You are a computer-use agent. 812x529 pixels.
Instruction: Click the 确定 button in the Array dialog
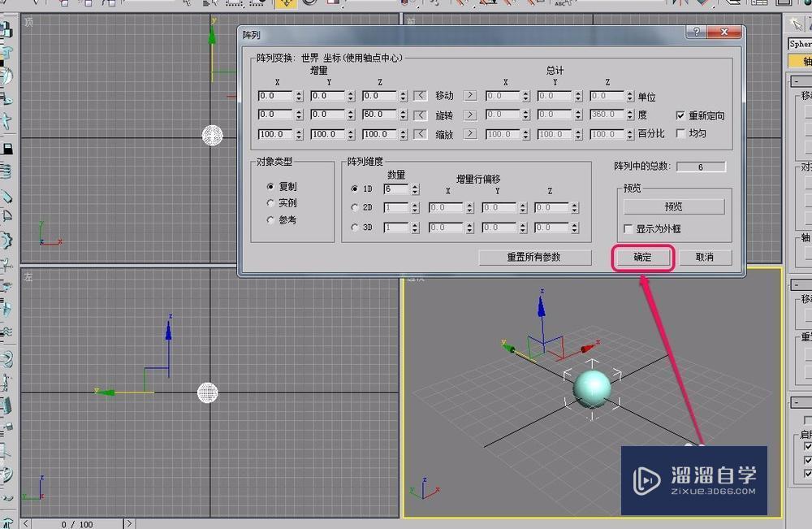click(641, 257)
